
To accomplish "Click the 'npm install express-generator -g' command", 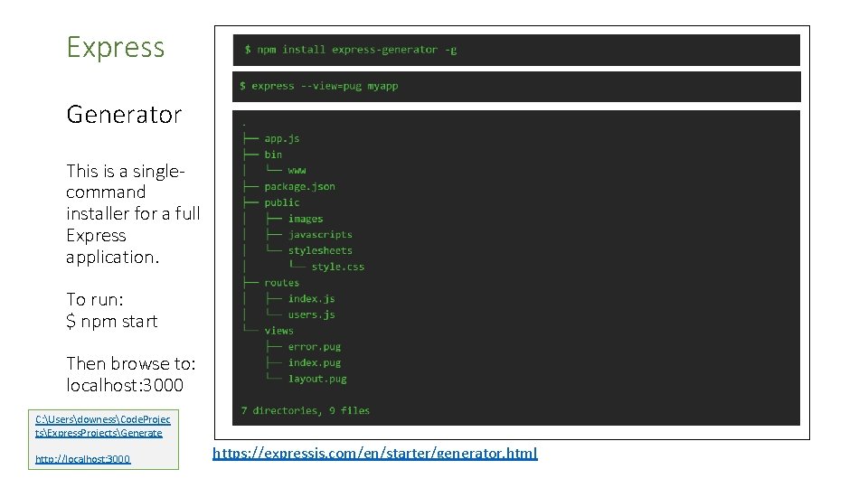I will (351, 50).
